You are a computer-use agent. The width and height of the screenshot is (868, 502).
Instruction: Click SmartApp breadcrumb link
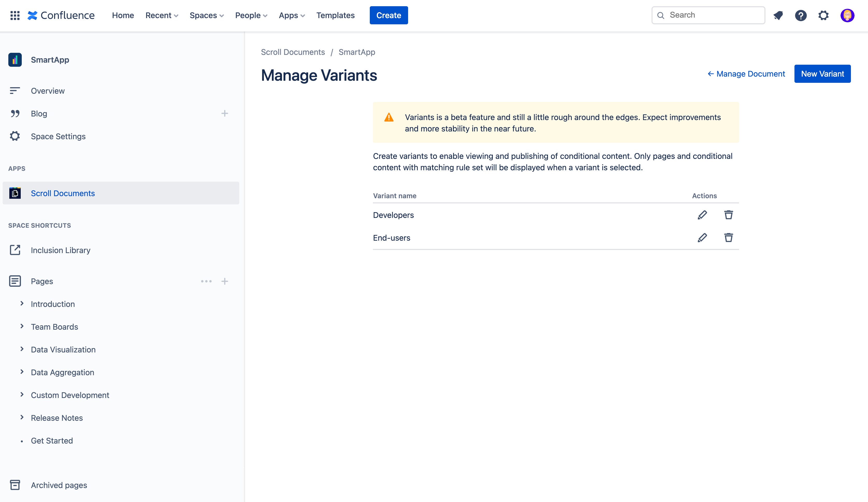pos(357,52)
